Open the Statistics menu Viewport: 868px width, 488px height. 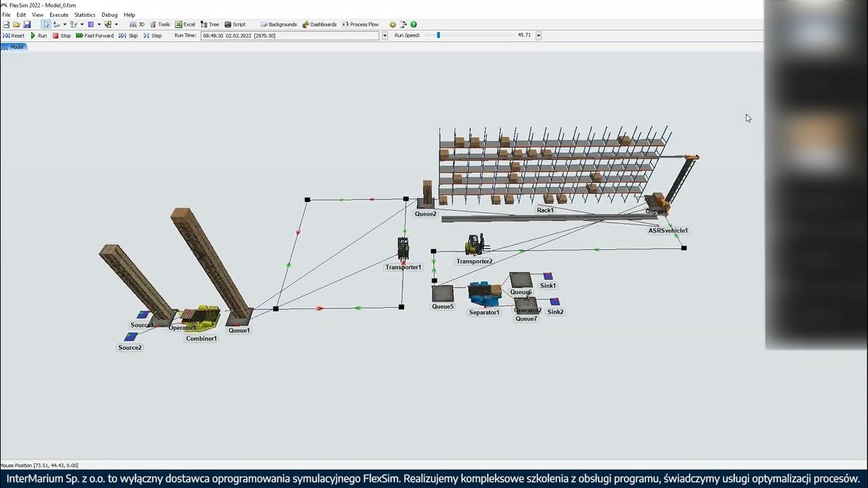pyautogui.click(x=85, y=14)
